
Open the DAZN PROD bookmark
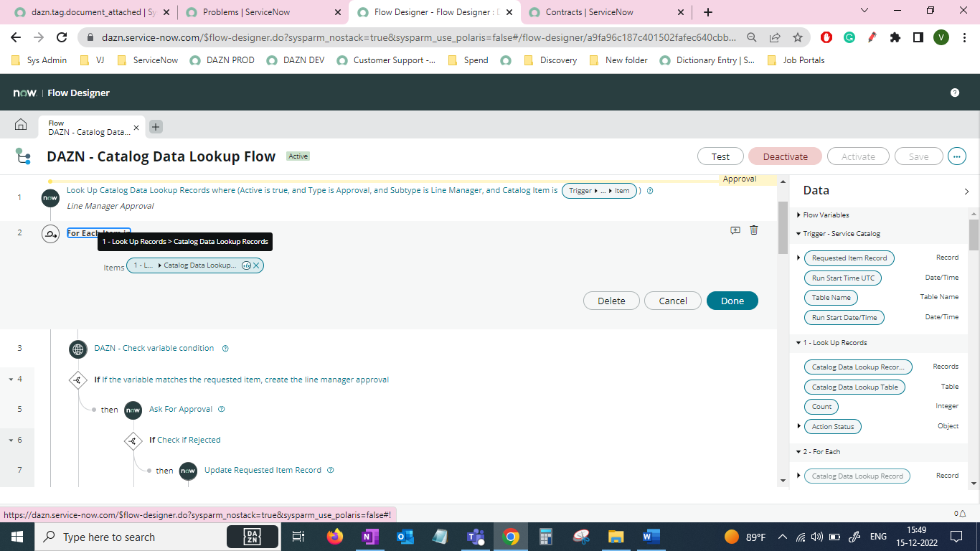pyautogui.click(x=222, y=60)
